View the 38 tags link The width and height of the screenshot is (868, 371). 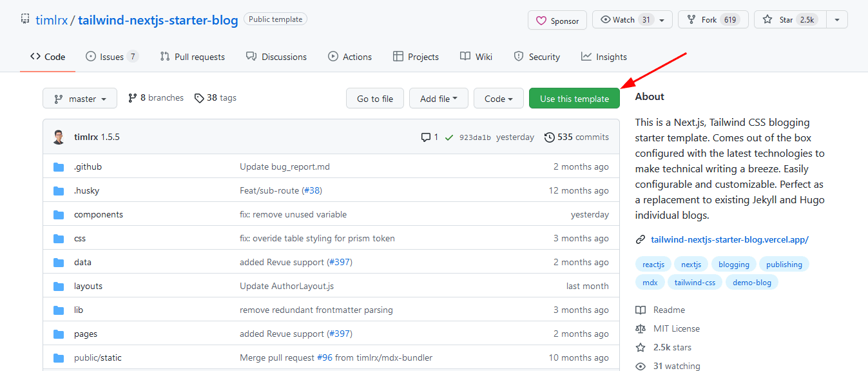215,98
